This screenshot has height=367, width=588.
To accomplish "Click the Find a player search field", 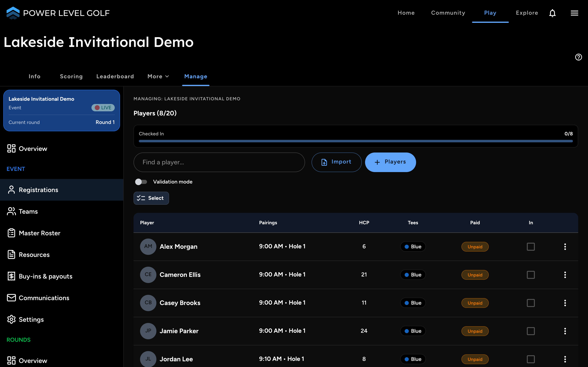I will (x=219, y=162).
